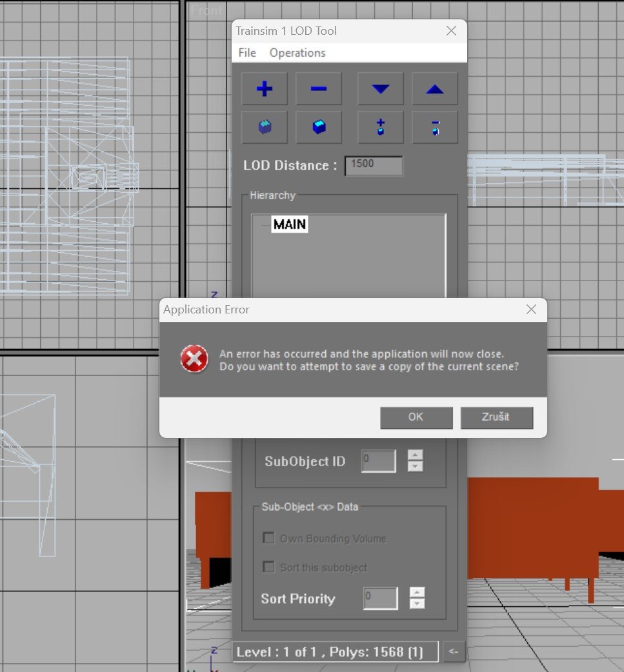Click the red error icon in dialog

click(x=194, y=359)
